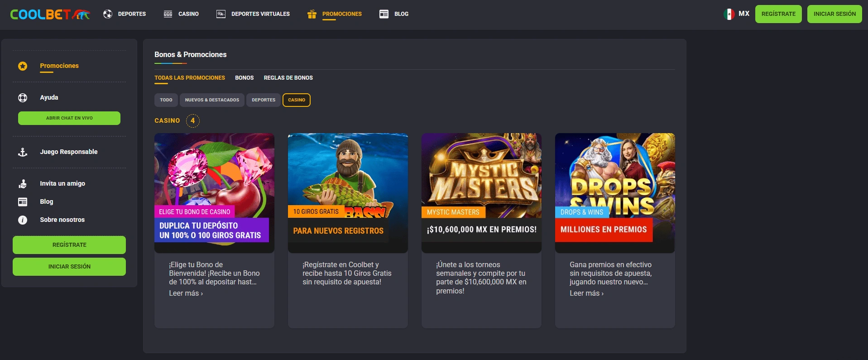Click Leer más on Drops & Wins card

tap(587, 293)
